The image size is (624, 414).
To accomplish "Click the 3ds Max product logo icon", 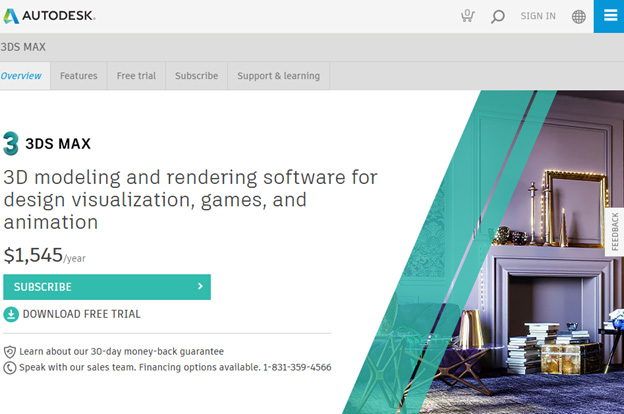I will [11, 143].
